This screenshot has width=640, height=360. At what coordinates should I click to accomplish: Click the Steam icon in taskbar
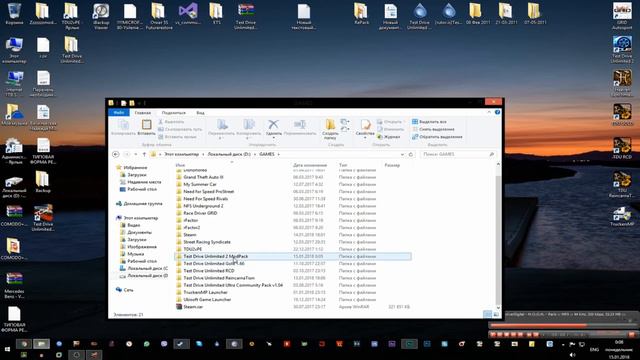(x=181, y=344)
